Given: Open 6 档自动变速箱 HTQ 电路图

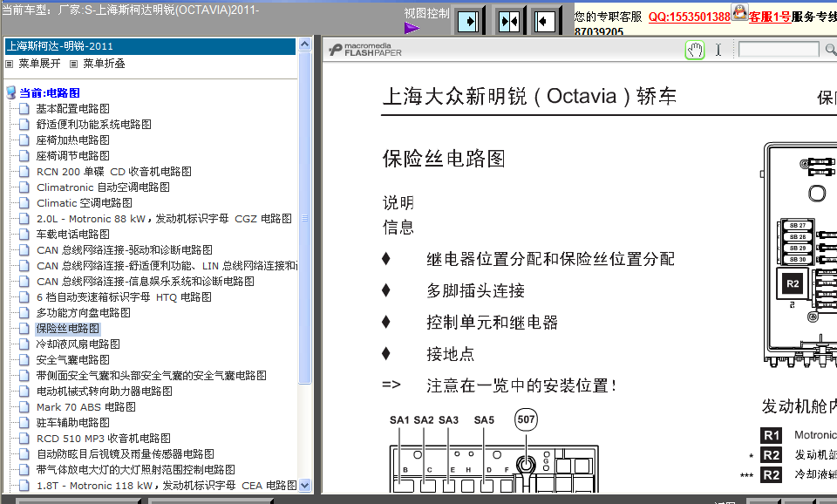Looking at the screenshot, I should click(x=124, y=297).
